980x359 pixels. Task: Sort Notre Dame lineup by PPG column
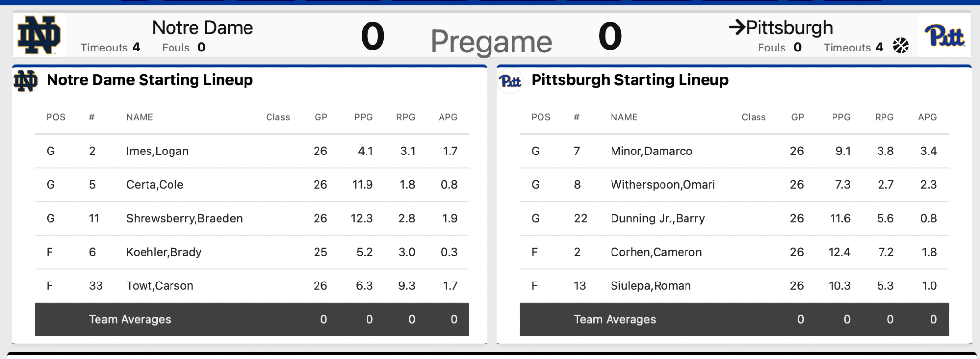click(x=363, y=117)
